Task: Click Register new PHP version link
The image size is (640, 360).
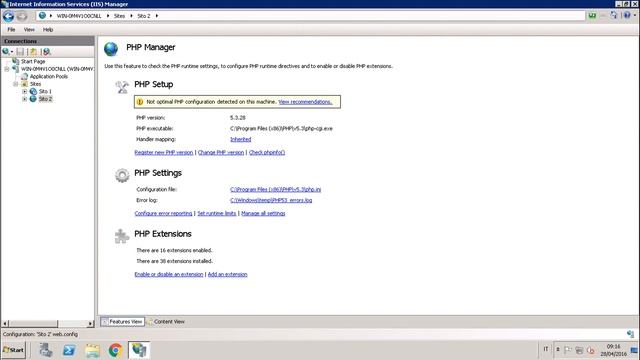Action: 164,153
